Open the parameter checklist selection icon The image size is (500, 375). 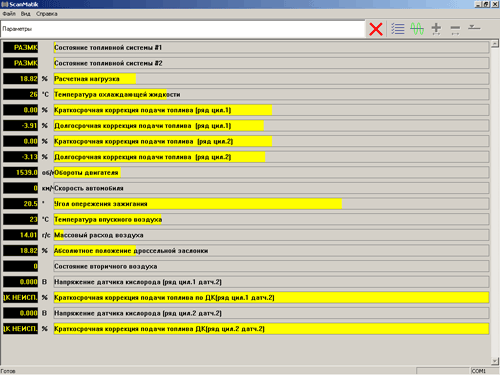point(398,29)
